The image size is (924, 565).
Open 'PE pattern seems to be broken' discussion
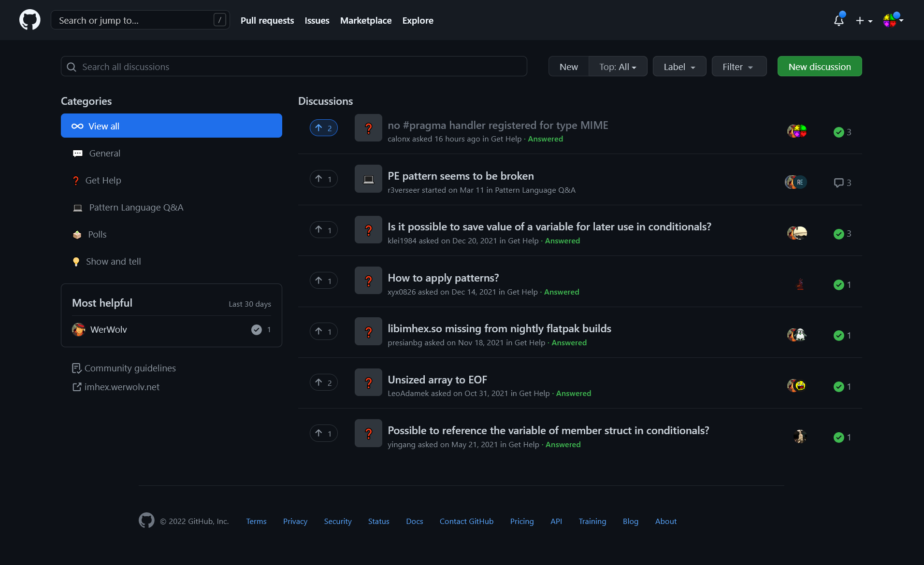[461, 176]
